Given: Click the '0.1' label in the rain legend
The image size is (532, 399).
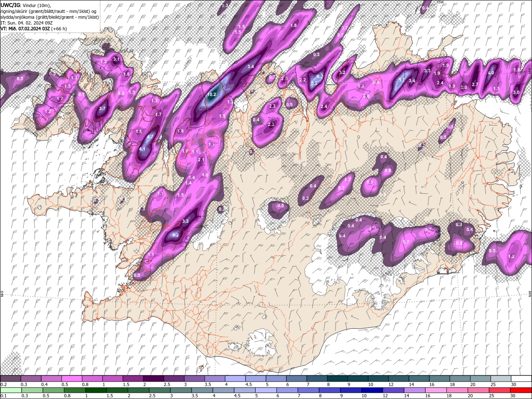Looking at the screenshot, I should (x=3, y=396).
